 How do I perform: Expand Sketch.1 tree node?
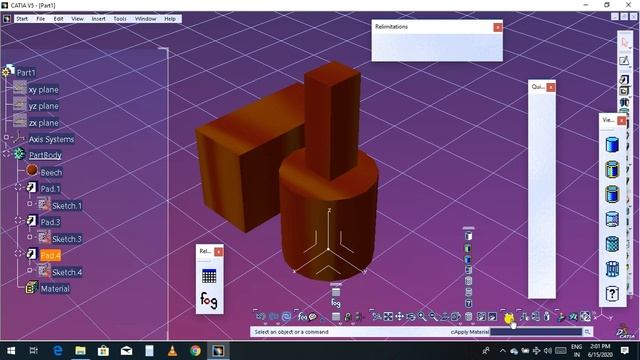tap(29, 204)
